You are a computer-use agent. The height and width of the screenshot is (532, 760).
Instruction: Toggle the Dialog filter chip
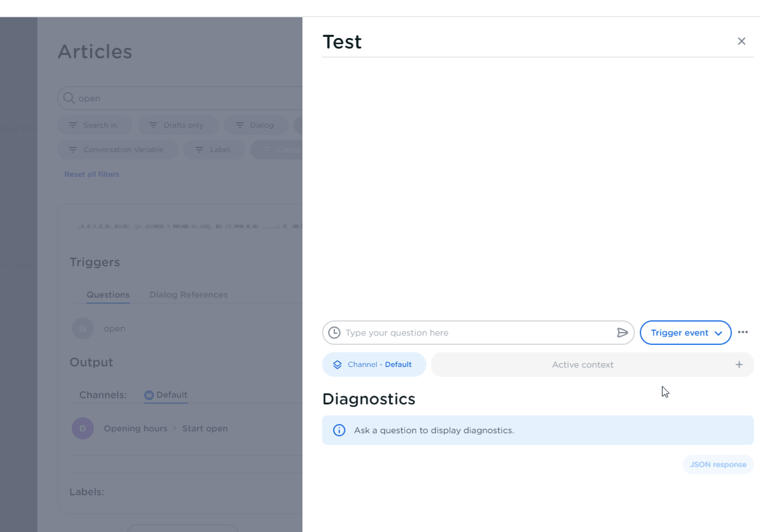(256, 125)
